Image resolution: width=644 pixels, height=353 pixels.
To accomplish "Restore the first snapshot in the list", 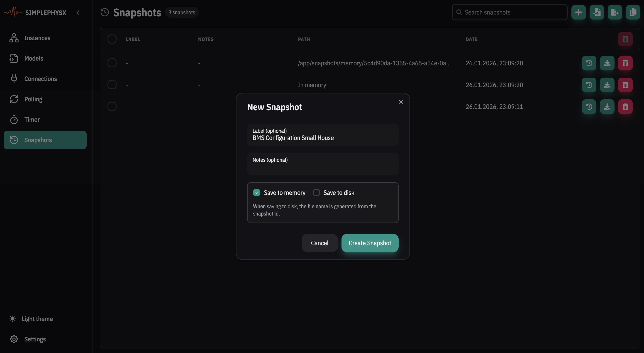I will (x=589, y=63).
